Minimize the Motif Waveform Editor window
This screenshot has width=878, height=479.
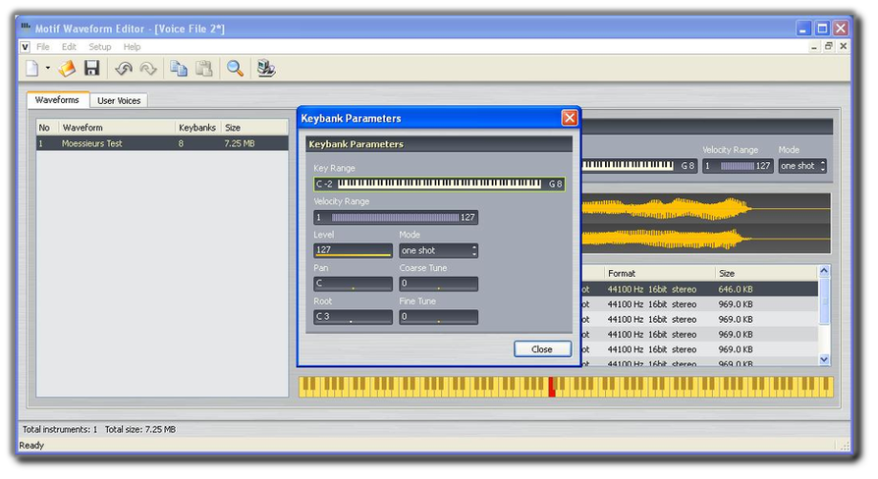point(803,29)
